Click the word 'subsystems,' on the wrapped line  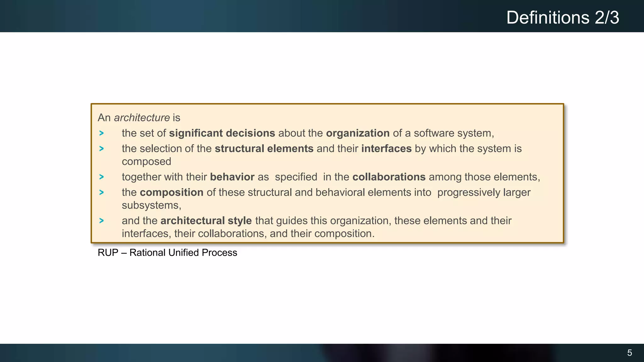tap(152, 205)
